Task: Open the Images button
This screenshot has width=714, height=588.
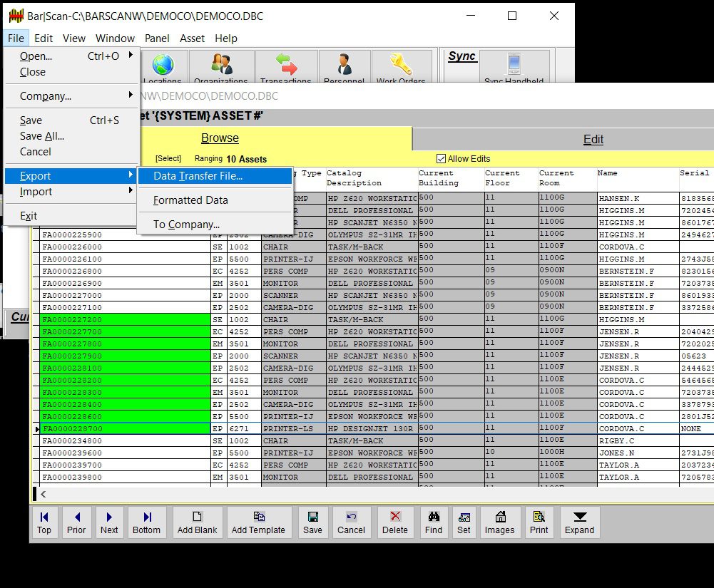Action: coord(499,522)
